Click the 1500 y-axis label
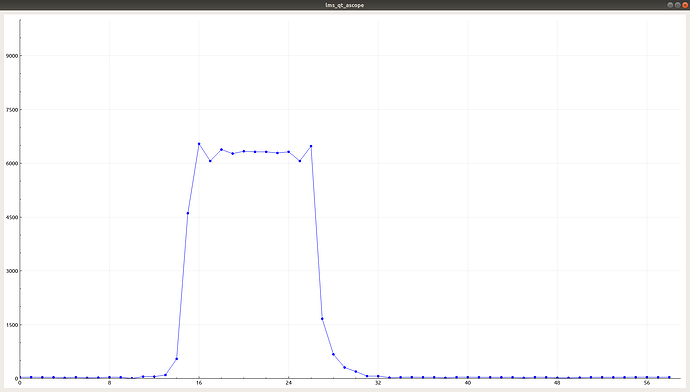 point(12,325)
